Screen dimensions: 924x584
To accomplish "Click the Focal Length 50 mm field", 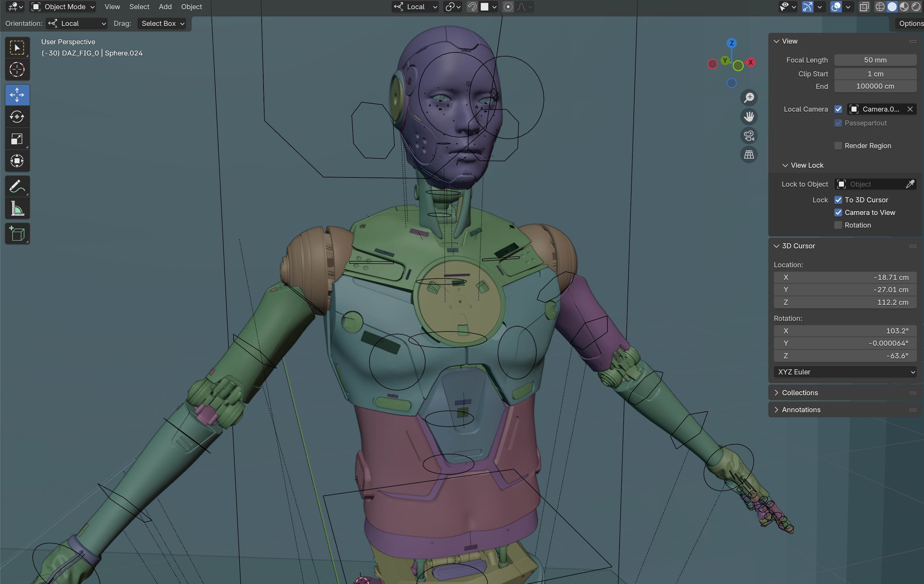I will coord(875,60).
